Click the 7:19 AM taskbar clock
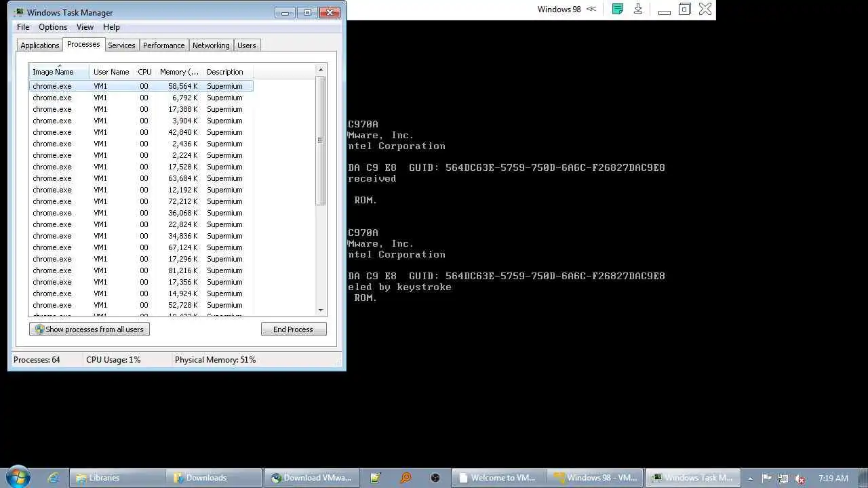The width and height of the screenshot is (868, 488). click(833, 478)
